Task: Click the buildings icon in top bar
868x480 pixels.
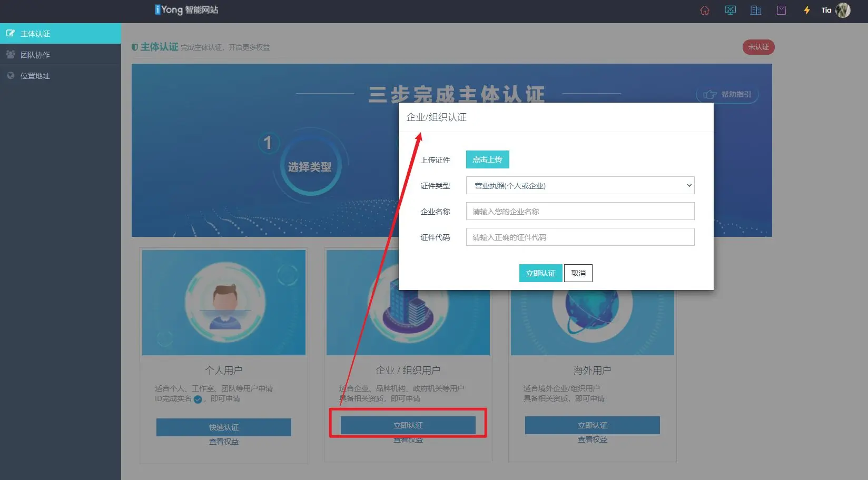Action: tap(756, 11)
